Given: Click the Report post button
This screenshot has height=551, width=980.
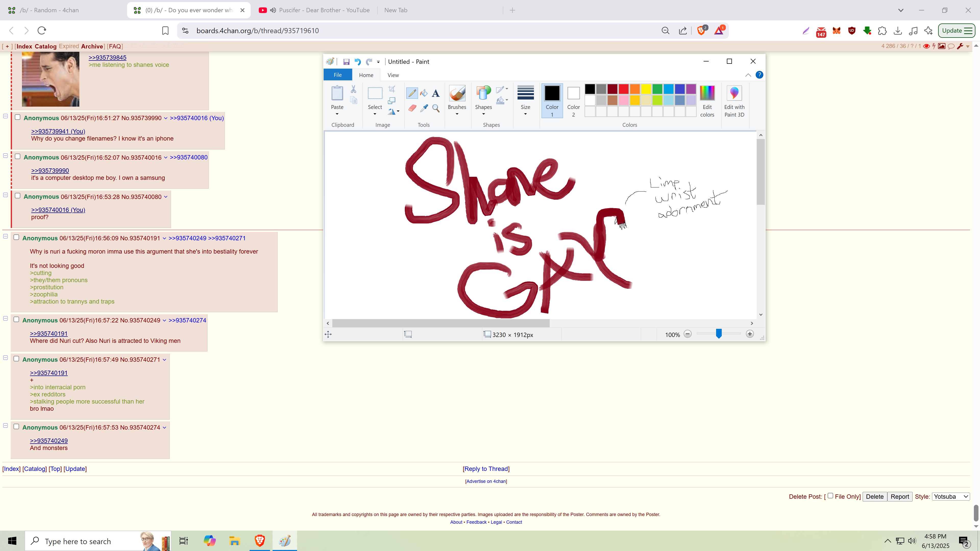Looking at the screenshot, I should (x=900, y=496).
